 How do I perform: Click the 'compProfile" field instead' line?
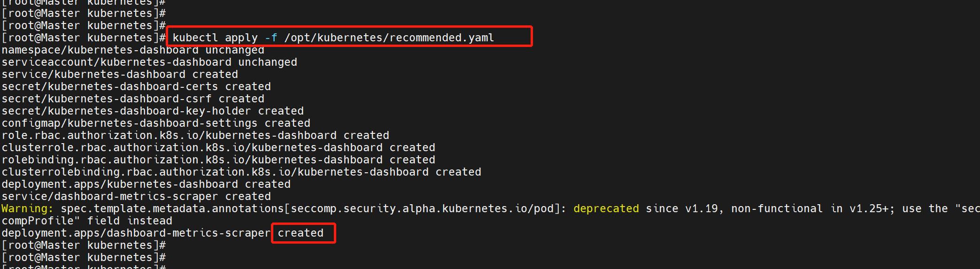click(87, 221)
